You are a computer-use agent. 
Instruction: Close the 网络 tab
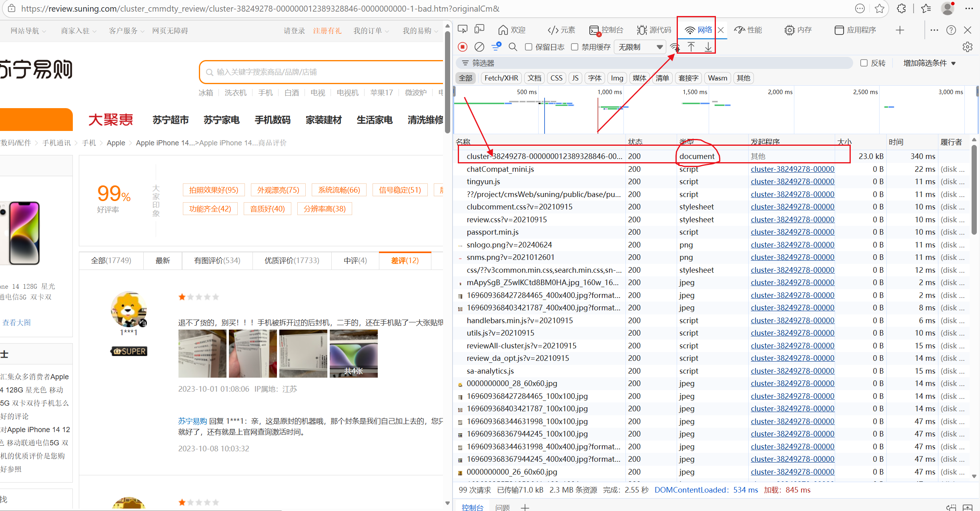pos(721,30)
